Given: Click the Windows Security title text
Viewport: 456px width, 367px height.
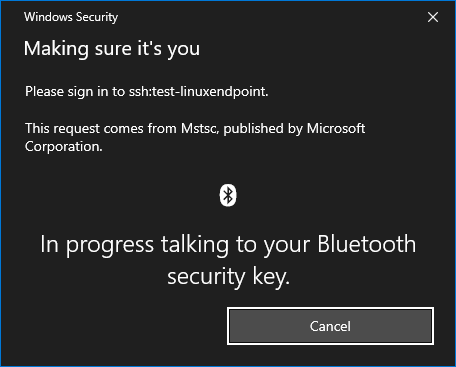Looking at the screenshot, I should pyautogui.click(x=71, y=17).
